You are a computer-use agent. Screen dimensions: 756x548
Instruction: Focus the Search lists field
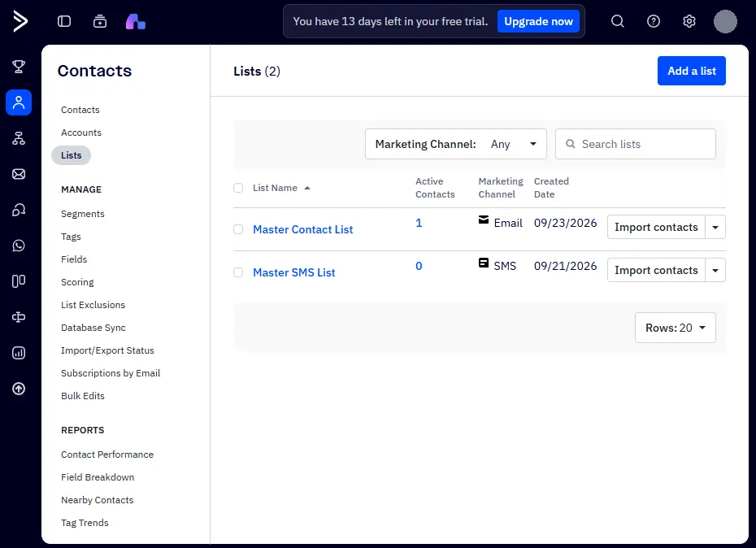(x=636, y=144)
